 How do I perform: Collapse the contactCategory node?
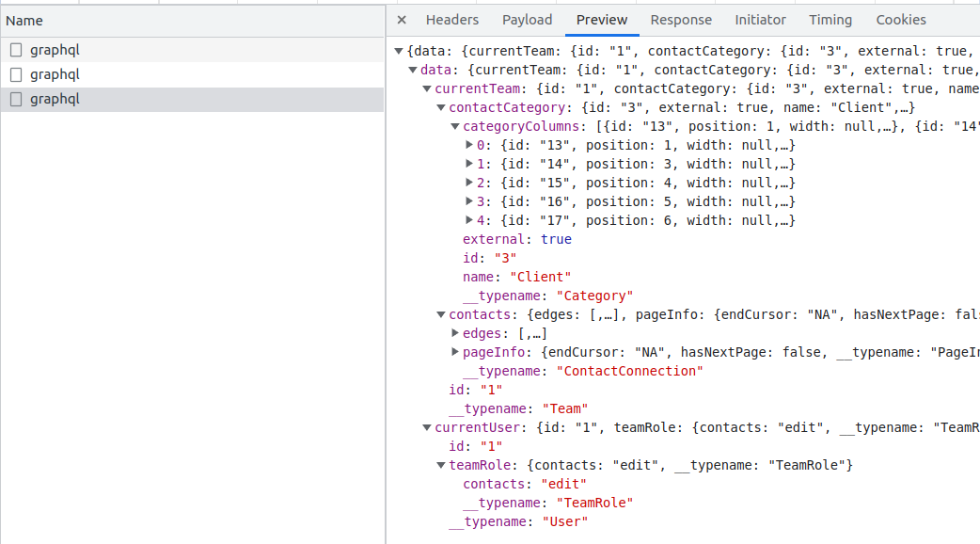pos(442,107)
